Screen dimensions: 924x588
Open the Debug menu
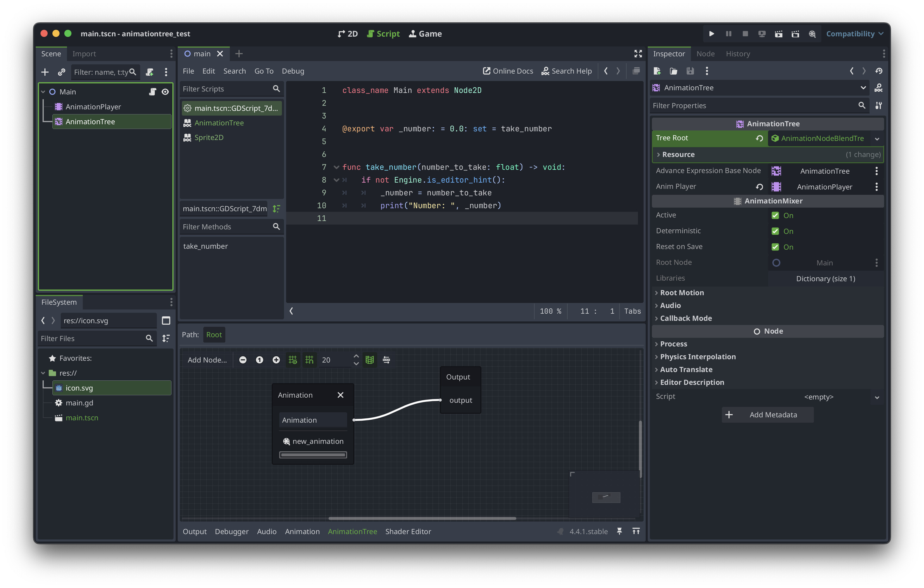[293, 71]
